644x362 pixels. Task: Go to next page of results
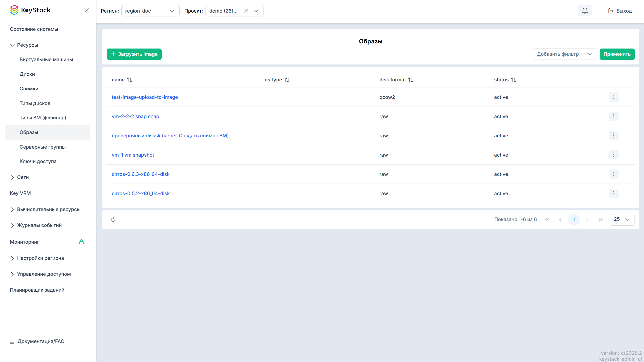(x=587, y=220)
